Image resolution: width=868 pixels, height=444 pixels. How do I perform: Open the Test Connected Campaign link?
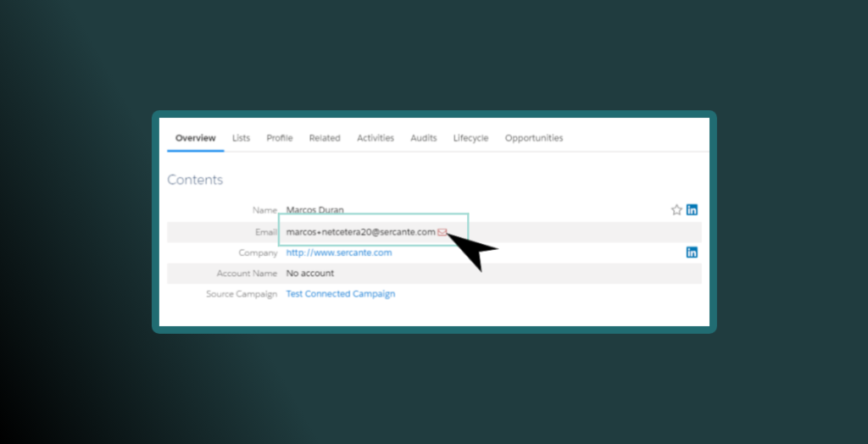[x=341, y=294]
